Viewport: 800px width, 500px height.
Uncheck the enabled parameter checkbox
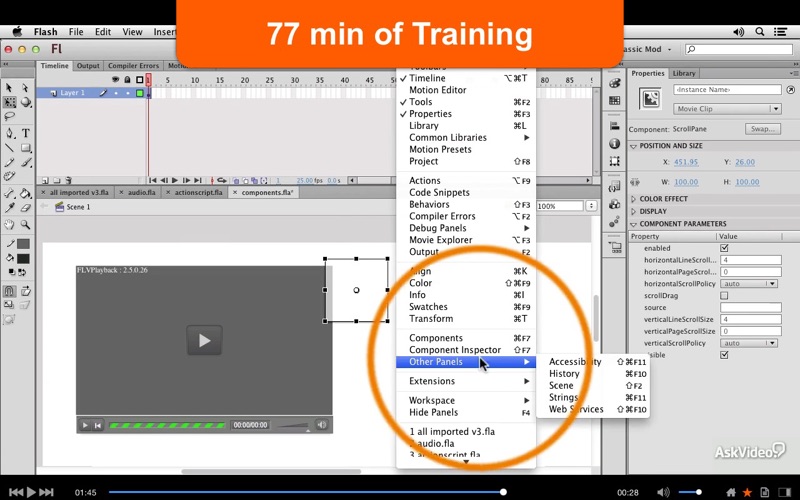pos(724,248)
